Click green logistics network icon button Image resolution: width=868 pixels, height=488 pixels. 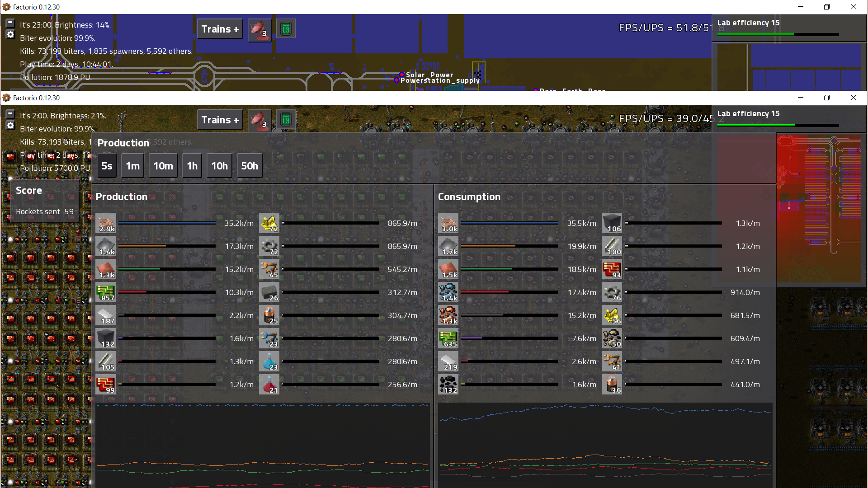pos(286,120)
